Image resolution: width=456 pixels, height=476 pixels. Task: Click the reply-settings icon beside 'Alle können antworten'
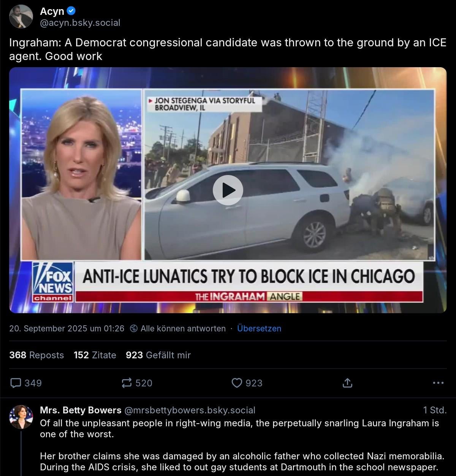click(134, 328)
